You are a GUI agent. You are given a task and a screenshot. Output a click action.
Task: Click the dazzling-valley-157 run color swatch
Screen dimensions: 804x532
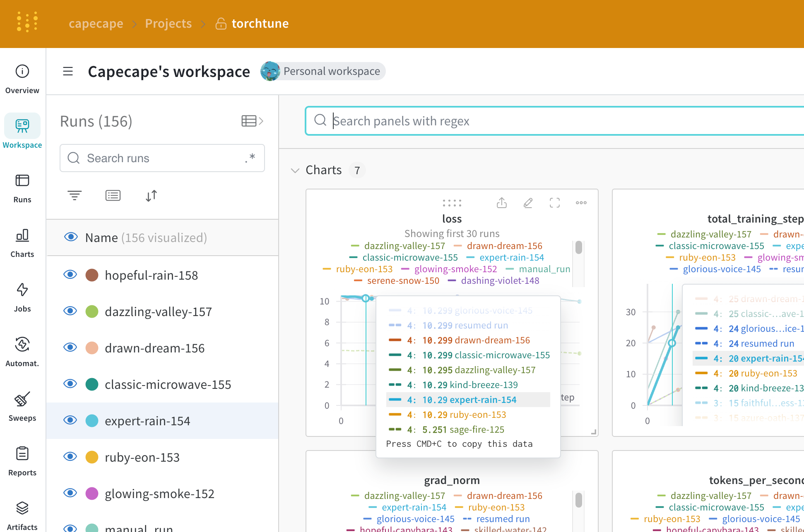tap(92, 311)
